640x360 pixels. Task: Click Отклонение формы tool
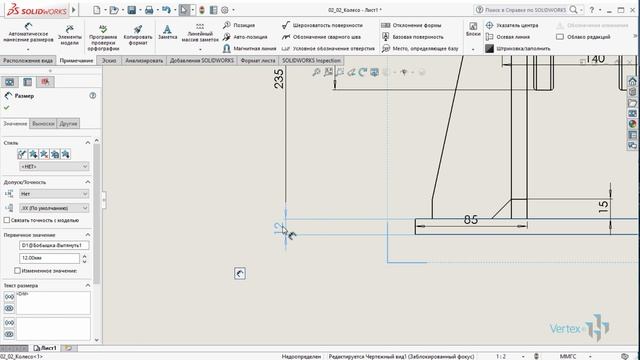point(411,25)
